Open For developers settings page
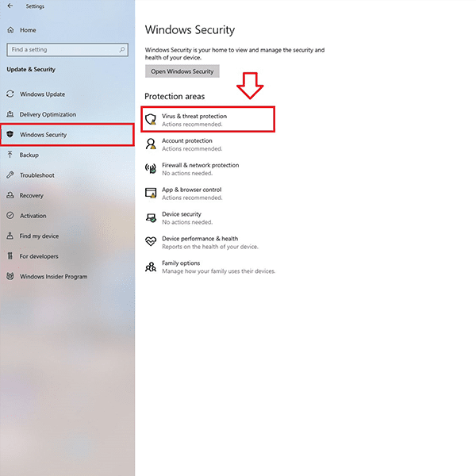 click(x=39, y=256)
